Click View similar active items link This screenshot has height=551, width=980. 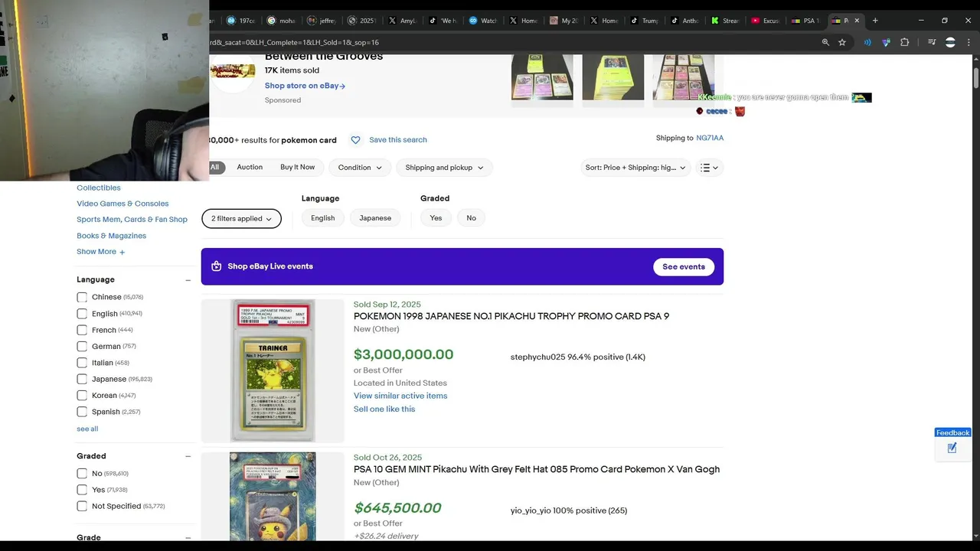point(400,396)
